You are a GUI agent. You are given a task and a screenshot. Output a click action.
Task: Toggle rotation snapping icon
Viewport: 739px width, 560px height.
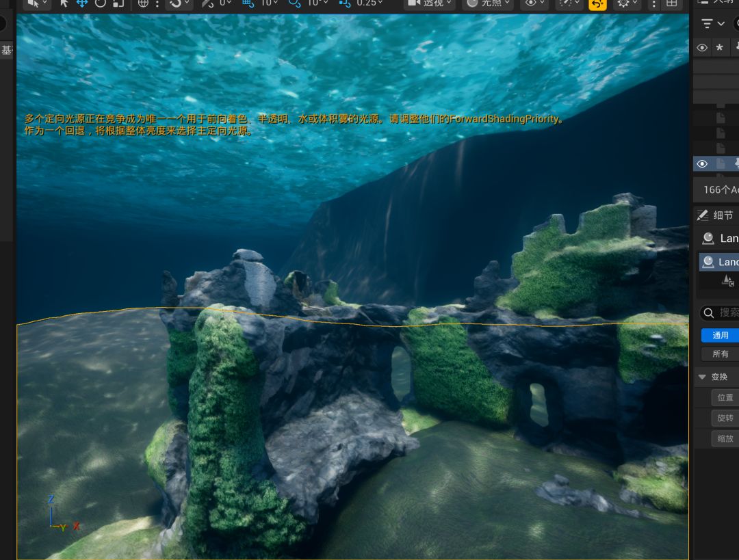click(294, 3)
